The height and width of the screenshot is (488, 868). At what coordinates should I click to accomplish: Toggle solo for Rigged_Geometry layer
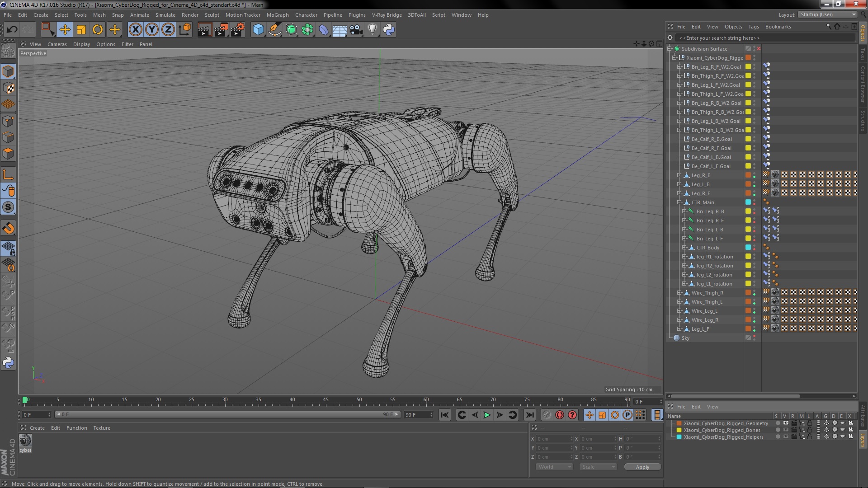click(x=778, y=423)
